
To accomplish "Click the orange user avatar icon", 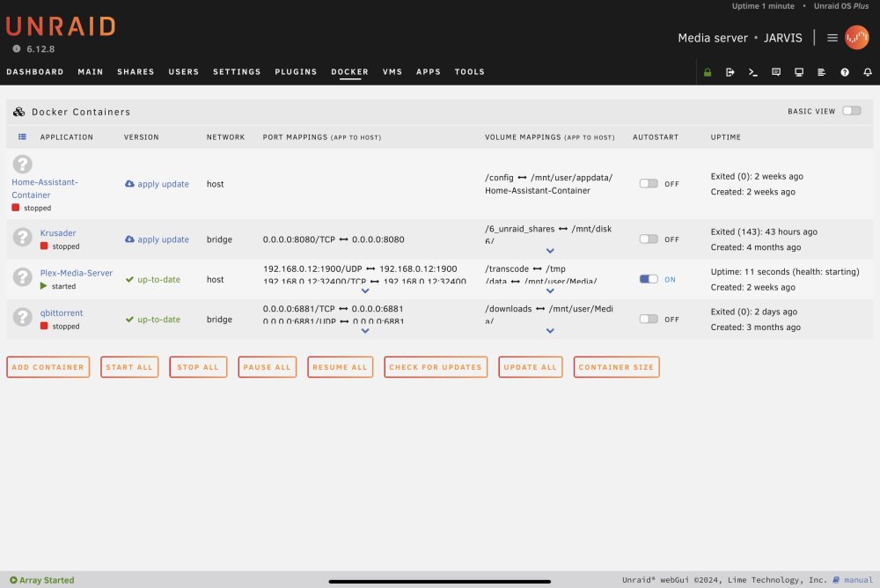I will 856,38.
